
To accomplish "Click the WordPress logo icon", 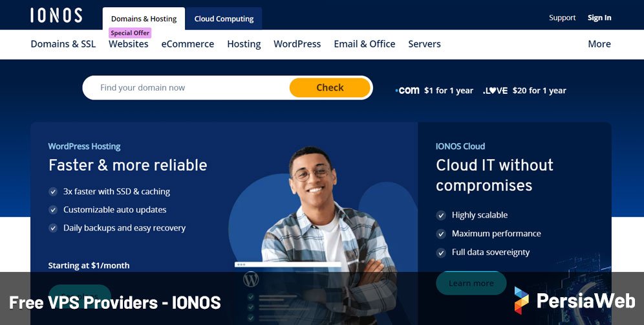I will [251, 279].
